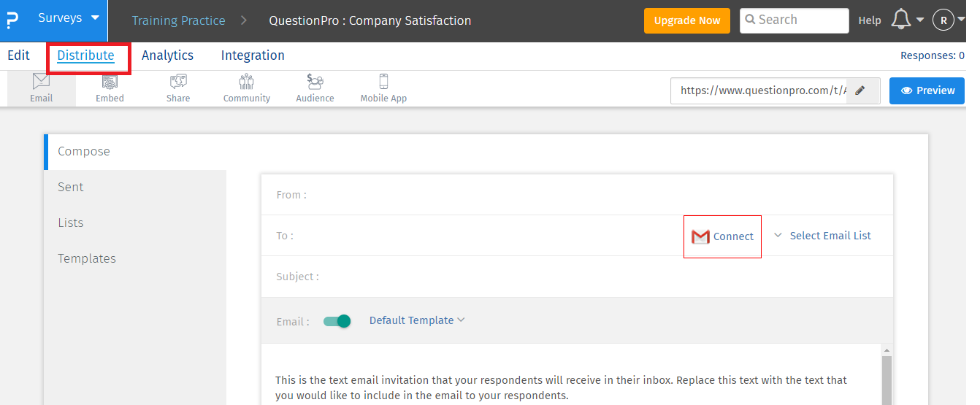The image size is (980, 405).
Task: Click the Upgrade Now button
Action: [687, 20]
